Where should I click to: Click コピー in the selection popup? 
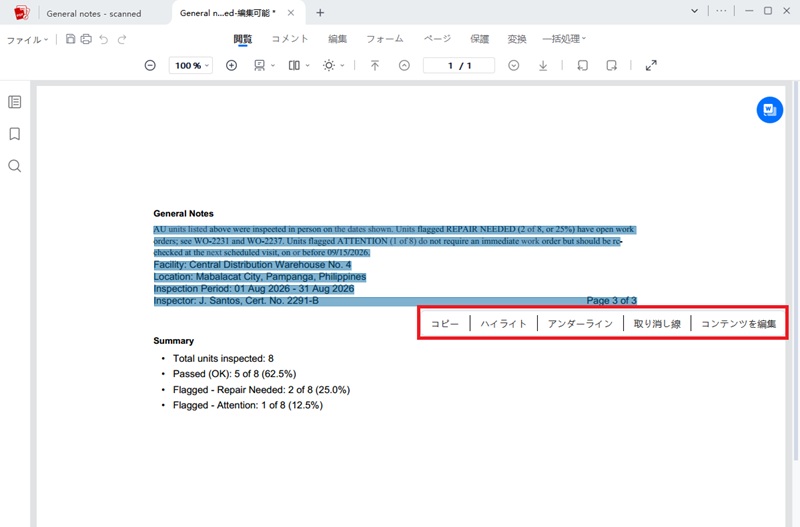[x=445, y=323]
